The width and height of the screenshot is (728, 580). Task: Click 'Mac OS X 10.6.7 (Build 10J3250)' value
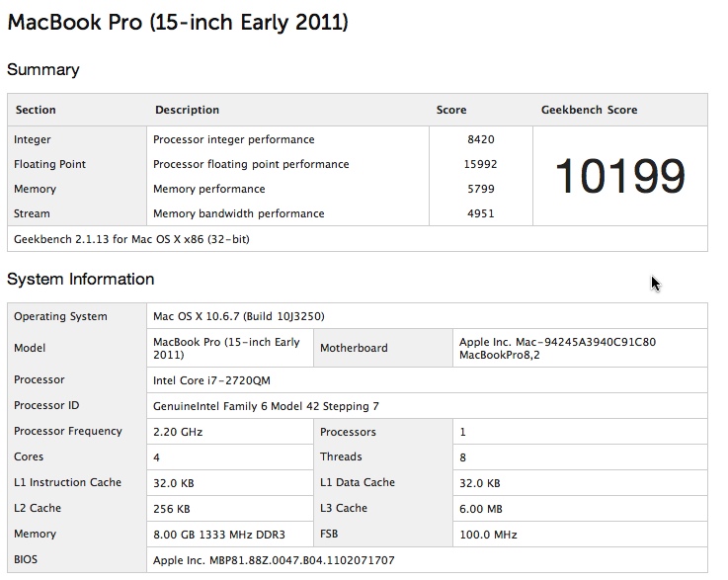[239, 316]
